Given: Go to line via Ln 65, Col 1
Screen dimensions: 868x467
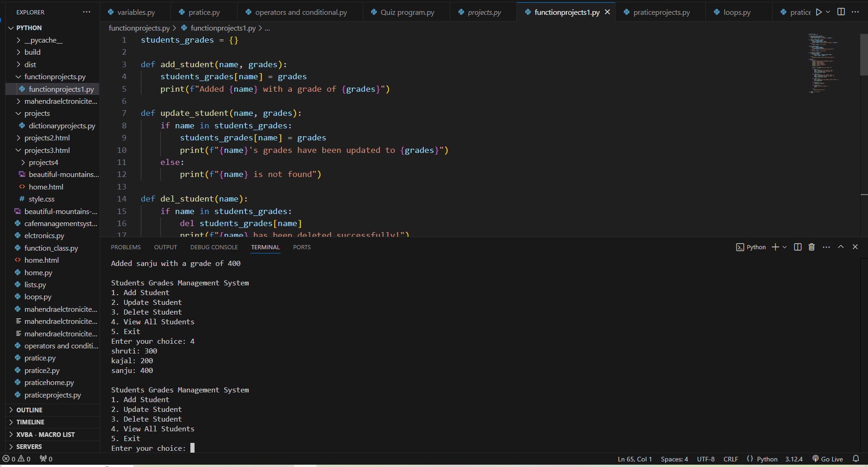Looking at the screenshot, I should [x=635, y=459].
